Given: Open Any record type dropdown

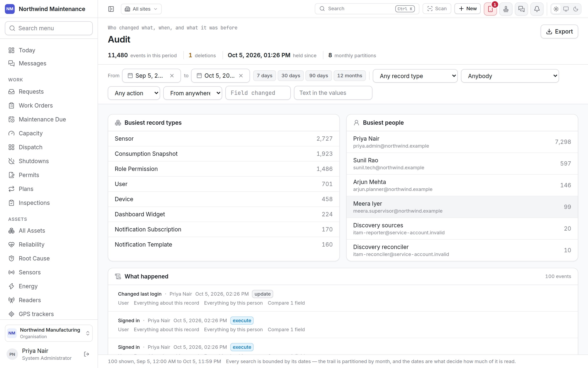Looking at the screenshot, I should click(415, 76).
